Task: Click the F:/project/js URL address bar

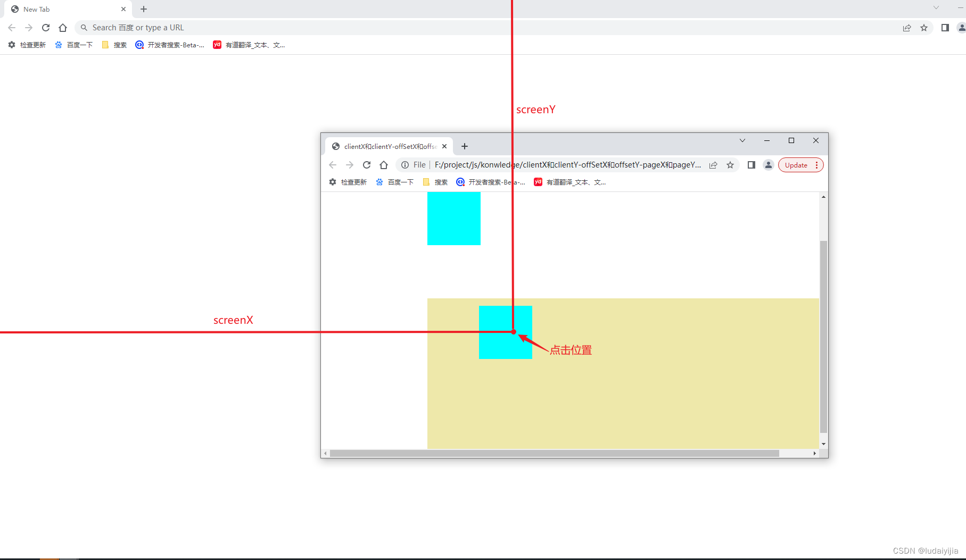Action: [568, 165]
